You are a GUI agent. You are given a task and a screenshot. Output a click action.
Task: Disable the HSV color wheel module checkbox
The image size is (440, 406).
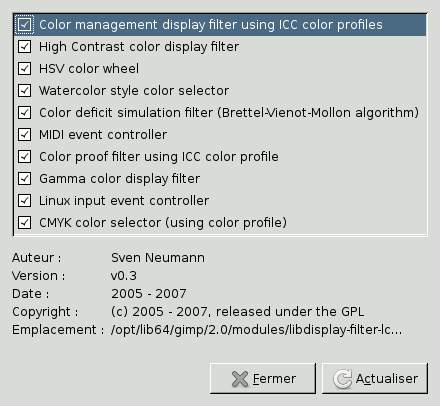pyautogui.click(x=24, y=69)
